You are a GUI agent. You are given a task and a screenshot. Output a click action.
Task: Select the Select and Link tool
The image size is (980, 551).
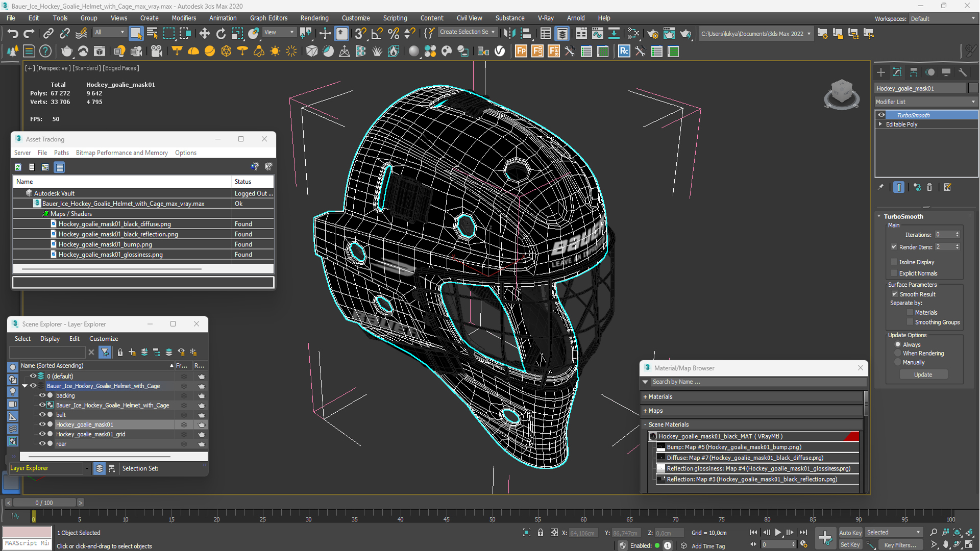48,34
